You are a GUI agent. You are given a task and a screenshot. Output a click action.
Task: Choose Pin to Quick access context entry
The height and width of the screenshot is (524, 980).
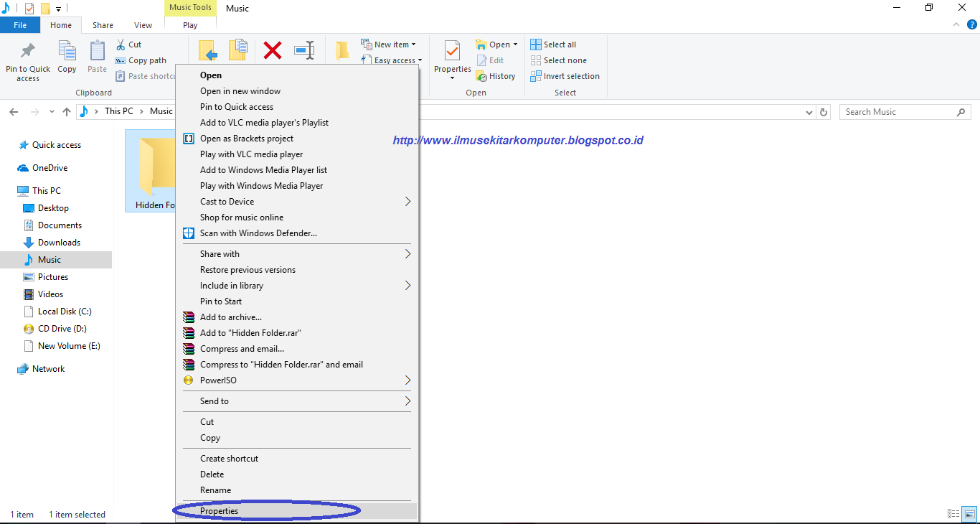[x=296, y=107]
